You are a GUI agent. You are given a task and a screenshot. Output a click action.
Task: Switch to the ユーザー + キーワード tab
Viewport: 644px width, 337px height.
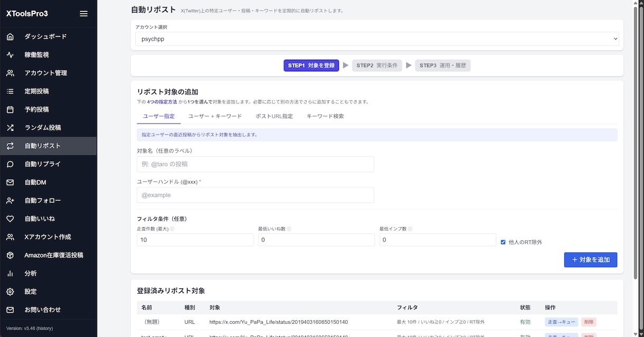click(215, 116)
